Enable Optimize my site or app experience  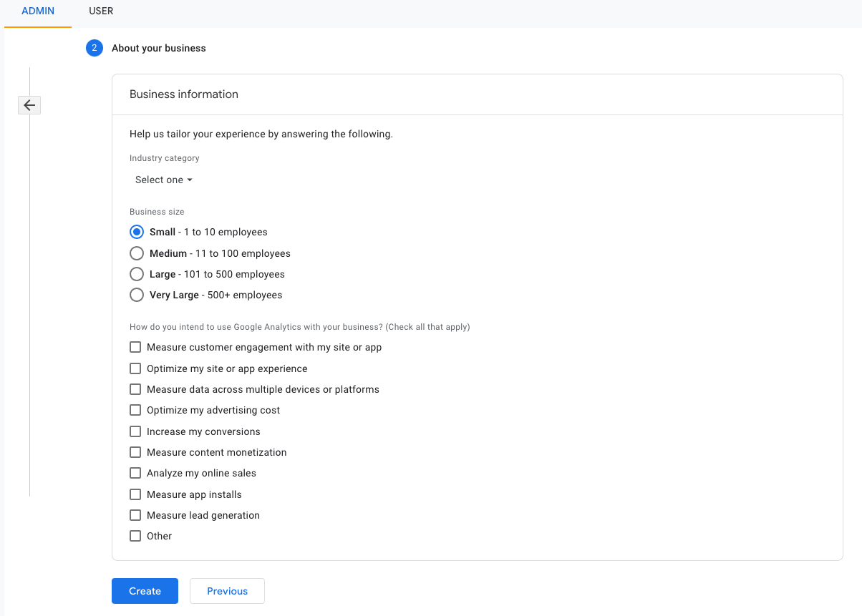(135, 368)
